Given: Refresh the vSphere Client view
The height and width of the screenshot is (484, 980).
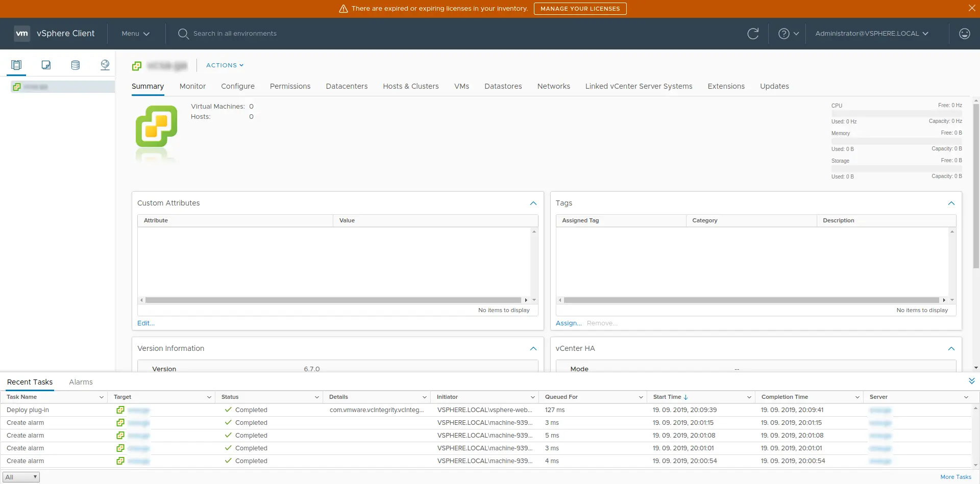Looking at the screenshot, I should (x=753, y=34).
